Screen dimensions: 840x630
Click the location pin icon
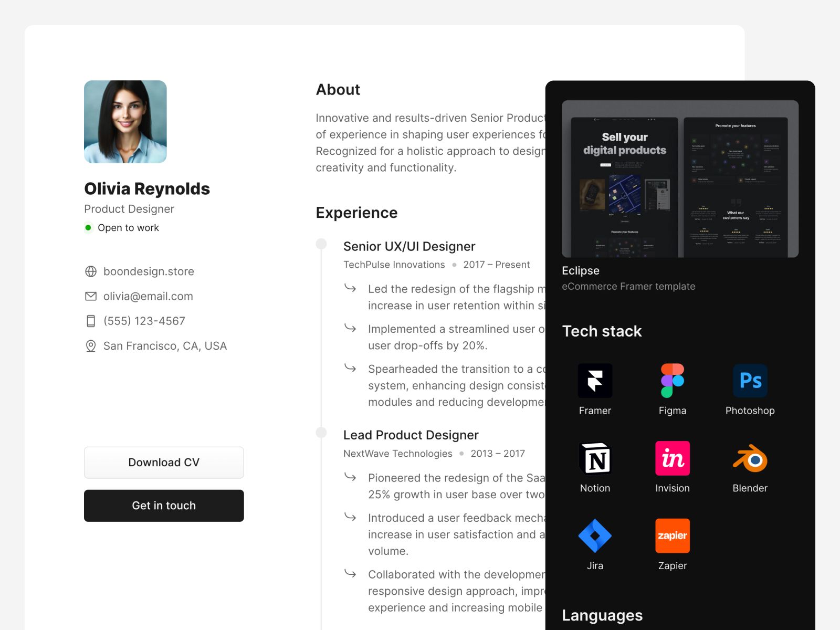click(x=91, y=346)
